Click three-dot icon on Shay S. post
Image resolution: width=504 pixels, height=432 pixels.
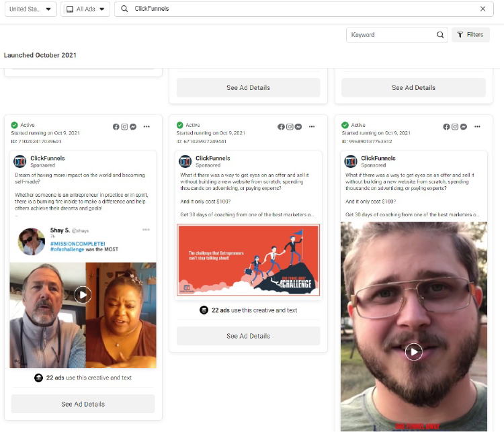(x=146, y=230)
